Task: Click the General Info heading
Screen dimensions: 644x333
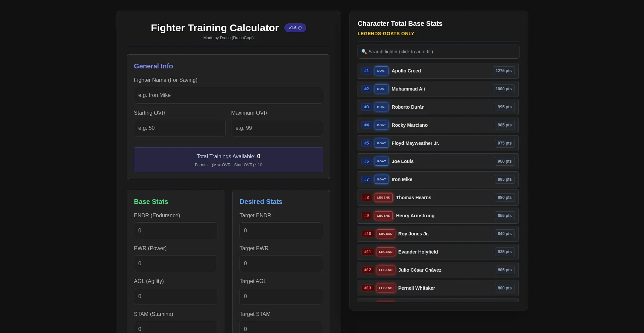Action: pyautogui.click(x=153, y=66)
